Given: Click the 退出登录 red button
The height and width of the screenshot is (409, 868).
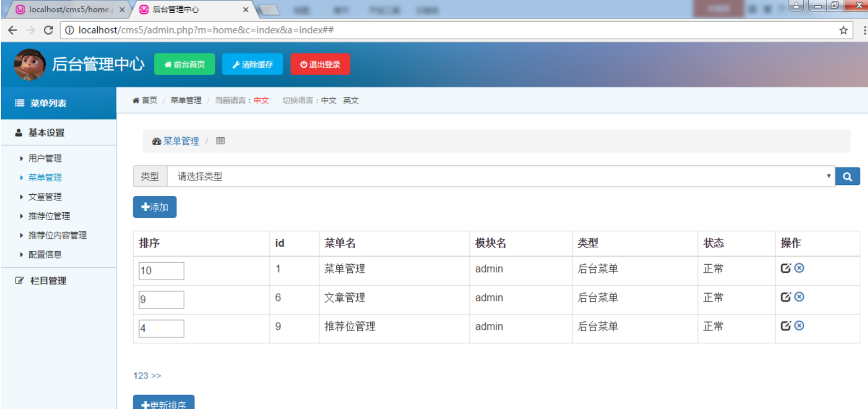Looking at the screenshot, I should [x=320, y=64].
